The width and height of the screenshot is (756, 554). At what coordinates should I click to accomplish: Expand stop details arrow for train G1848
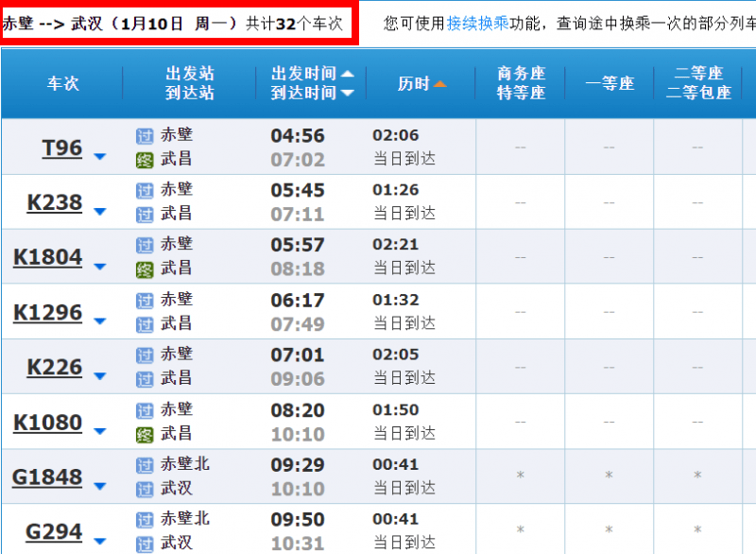[x=100, y=486]
